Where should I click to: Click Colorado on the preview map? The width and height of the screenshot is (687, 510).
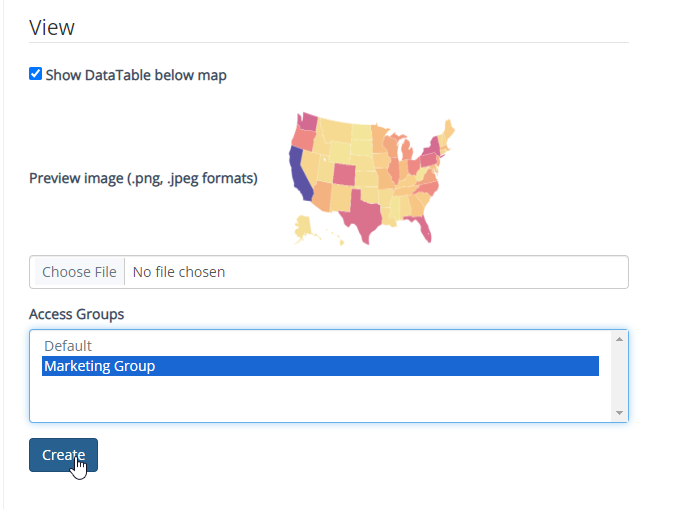(x=344, y=173)
